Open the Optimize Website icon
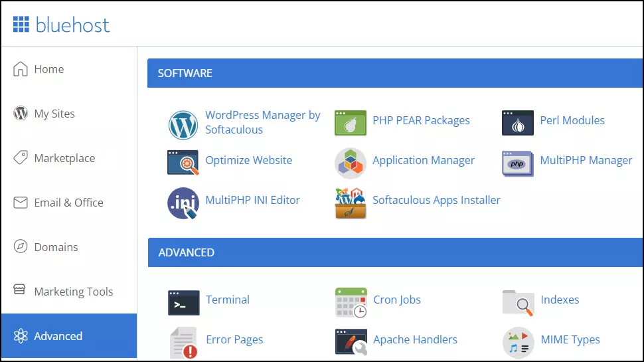This screenshot has width=644, height=362. pyautogui.click(x=183, y=162)
